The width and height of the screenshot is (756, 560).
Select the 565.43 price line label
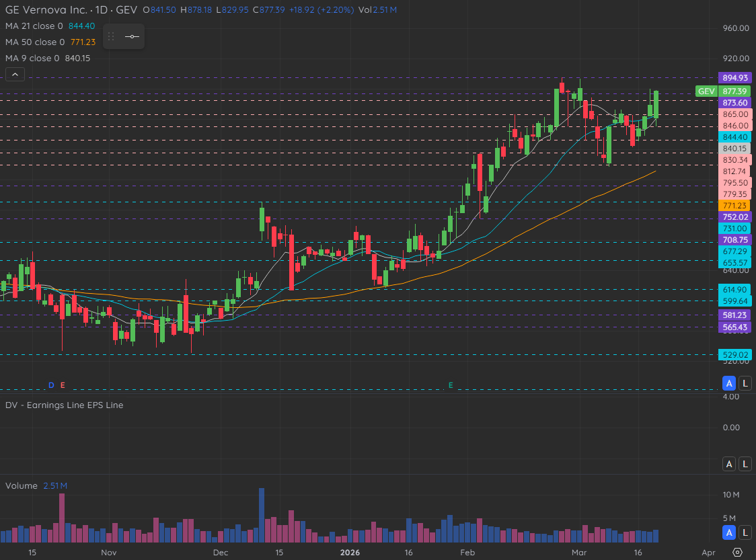click(734, 327)
